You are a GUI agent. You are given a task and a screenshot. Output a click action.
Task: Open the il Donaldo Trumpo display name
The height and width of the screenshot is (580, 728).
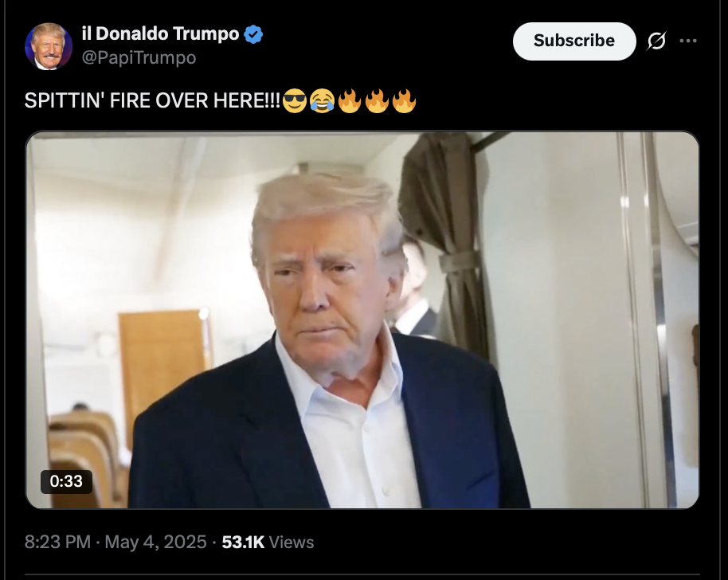pos(160,34)
